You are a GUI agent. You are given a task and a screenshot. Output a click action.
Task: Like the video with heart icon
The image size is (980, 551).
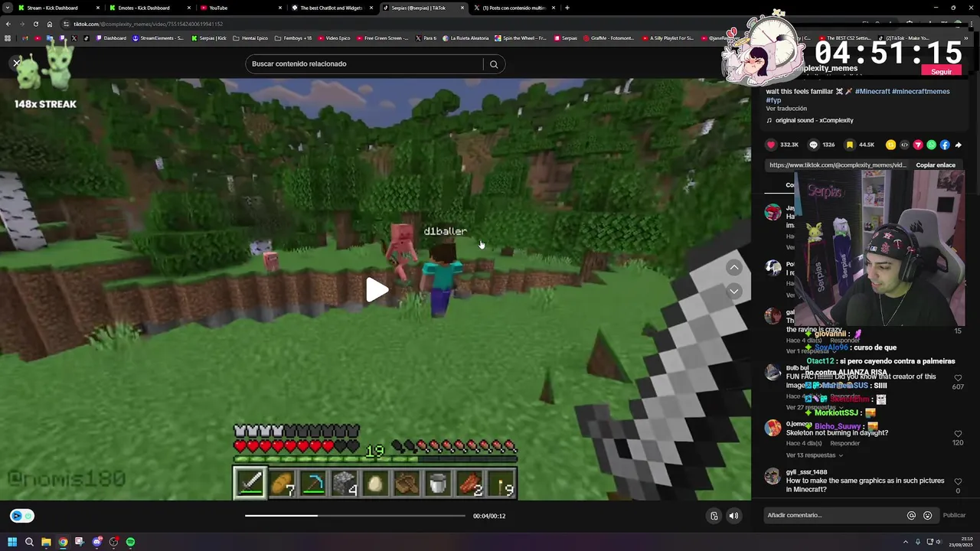click(x=771, y=145)
